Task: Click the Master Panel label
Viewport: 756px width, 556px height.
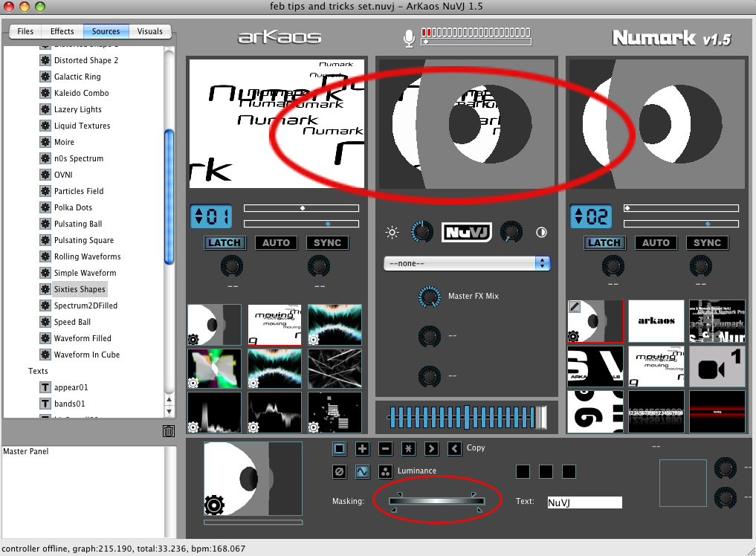Action: (26, 451)
